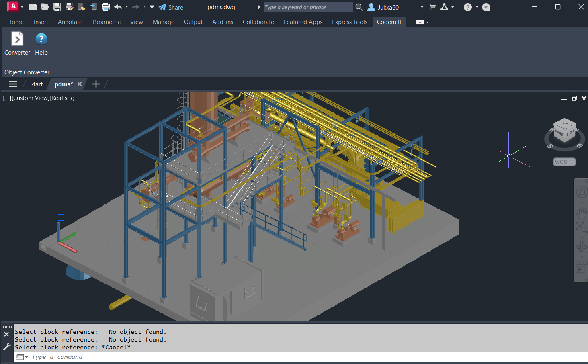The image size is (588, 364).
Task: Click the Save icon in quick access toolbar
Action: 57,7
